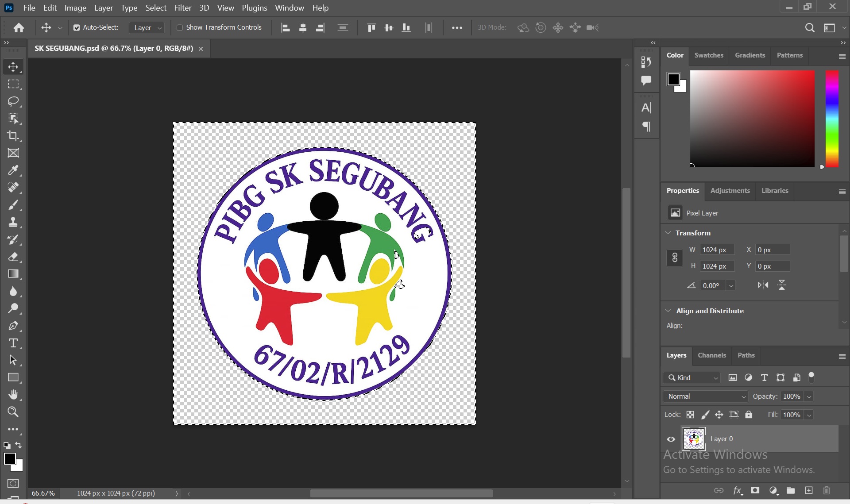
Task: Disable the Auto-Select checkbox
Action: [77, 27]
